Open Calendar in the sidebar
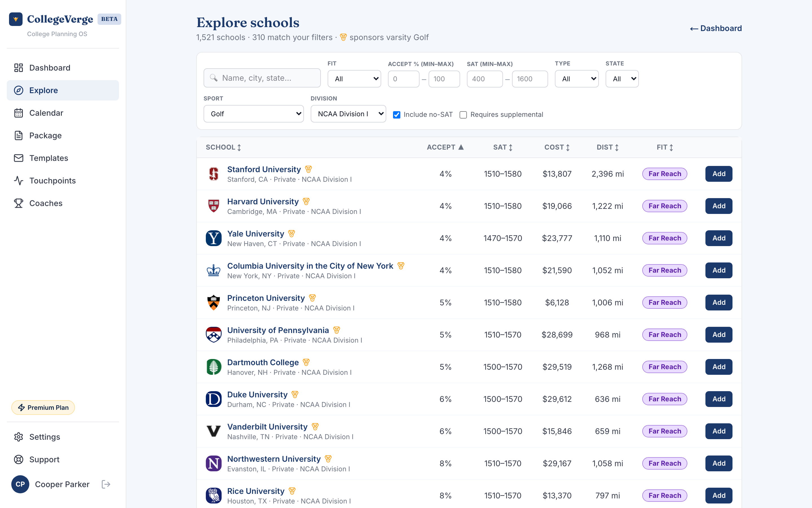 click(63, 113)
